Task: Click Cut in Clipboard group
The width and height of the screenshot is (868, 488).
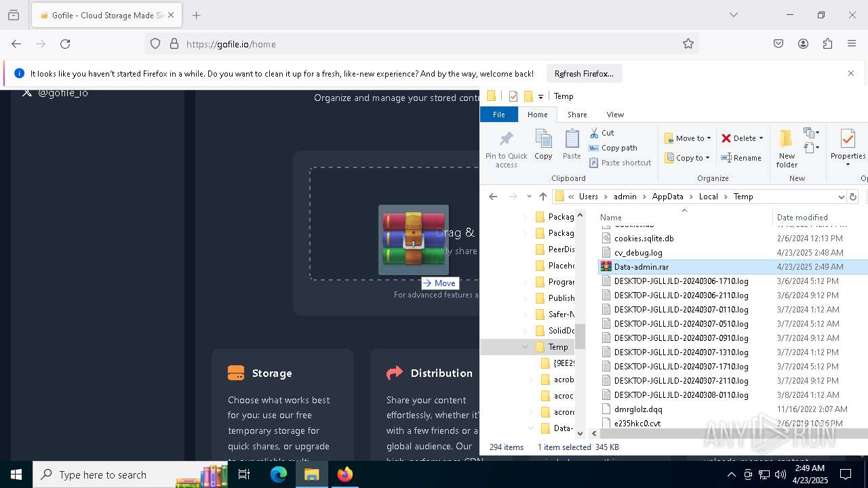Action: 601,133
